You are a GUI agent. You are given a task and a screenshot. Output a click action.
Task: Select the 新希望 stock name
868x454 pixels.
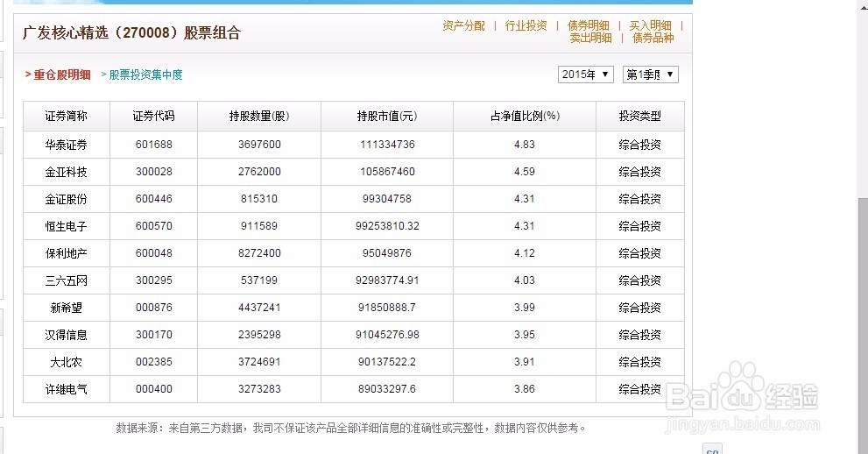click(x=67, y=308)
